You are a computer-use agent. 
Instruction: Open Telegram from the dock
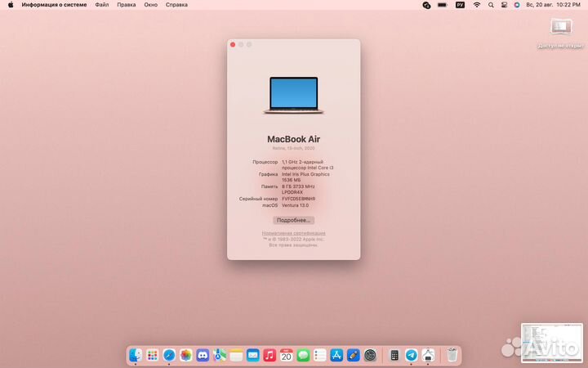coord(412,355)
